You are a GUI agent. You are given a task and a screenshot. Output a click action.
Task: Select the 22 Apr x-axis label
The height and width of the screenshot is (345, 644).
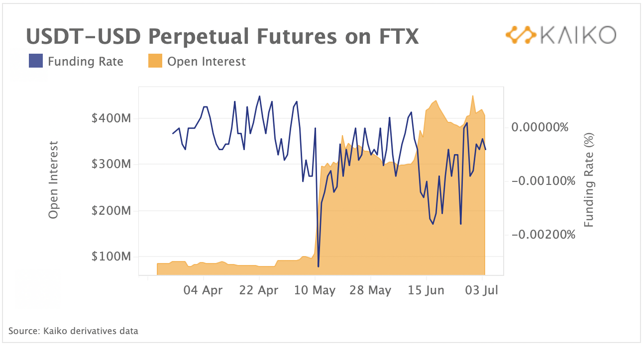[259, 290]
